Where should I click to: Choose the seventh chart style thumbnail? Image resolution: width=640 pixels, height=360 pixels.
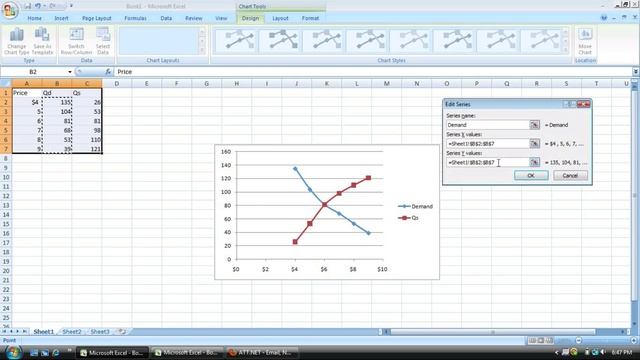[499, 40]
